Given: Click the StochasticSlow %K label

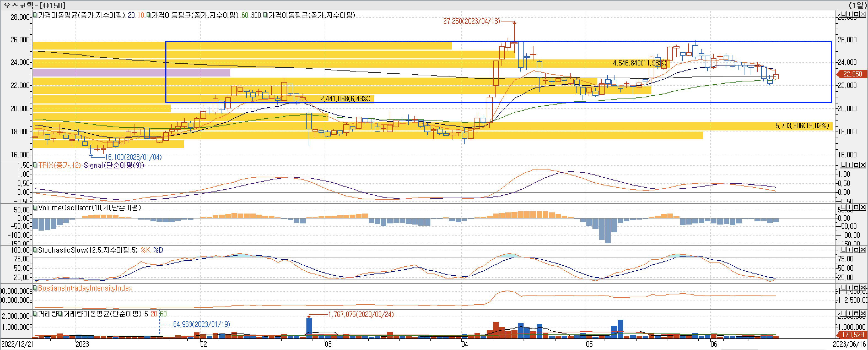Looking at the screenshot, I should click(145, 250).
